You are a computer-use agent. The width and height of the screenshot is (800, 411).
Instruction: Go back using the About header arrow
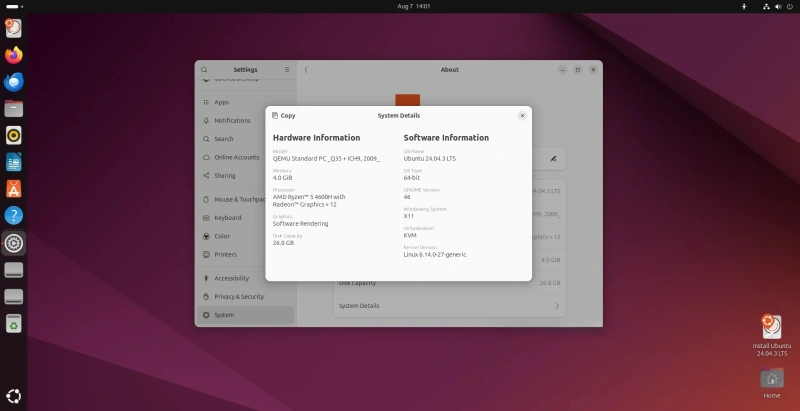[306, 70]
